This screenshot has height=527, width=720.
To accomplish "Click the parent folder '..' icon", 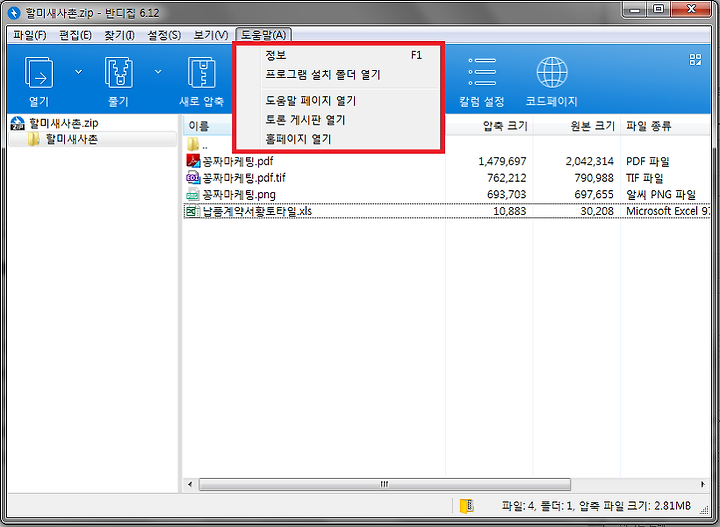I will tap(193, 144).
